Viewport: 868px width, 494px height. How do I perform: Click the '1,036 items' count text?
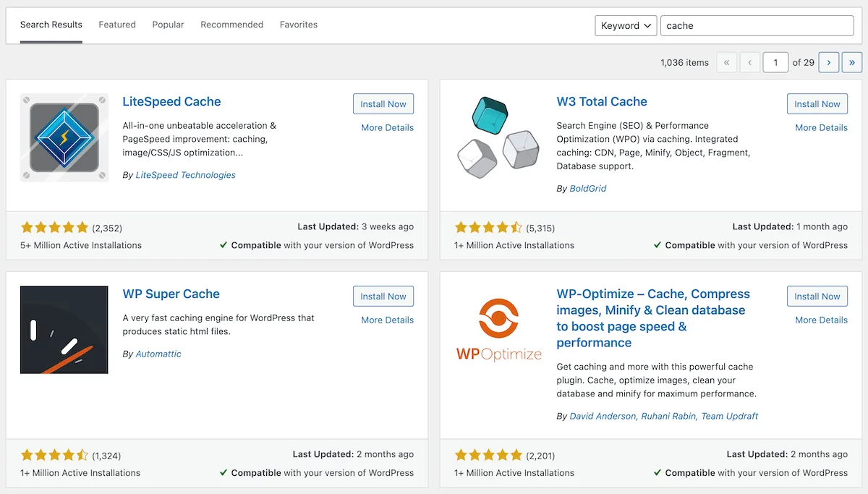click(x=684, y=63)
